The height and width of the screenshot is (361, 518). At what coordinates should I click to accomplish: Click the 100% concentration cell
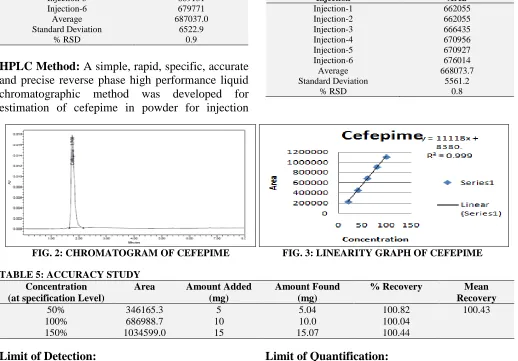(x=56, y=321)
